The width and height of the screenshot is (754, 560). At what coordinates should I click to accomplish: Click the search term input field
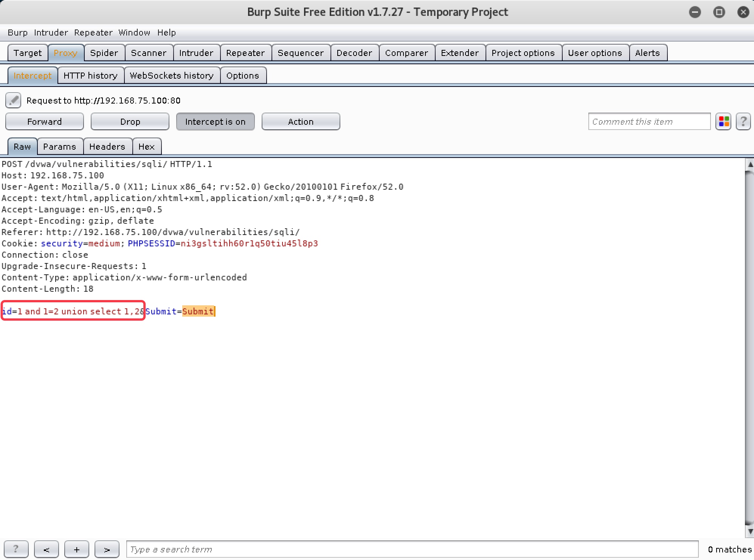point(412,549)
